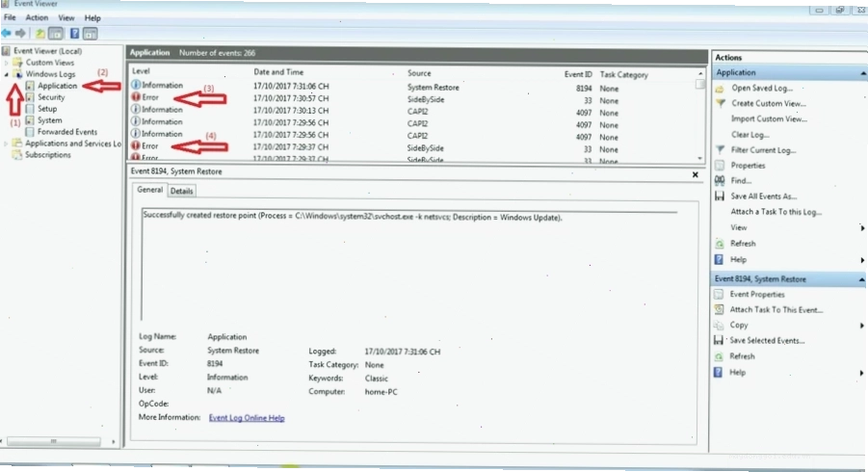The image size is (868, 472).
Task: Click the Create Custom View funnel icon
Action: pyautogui.click(x=721, y=103)
